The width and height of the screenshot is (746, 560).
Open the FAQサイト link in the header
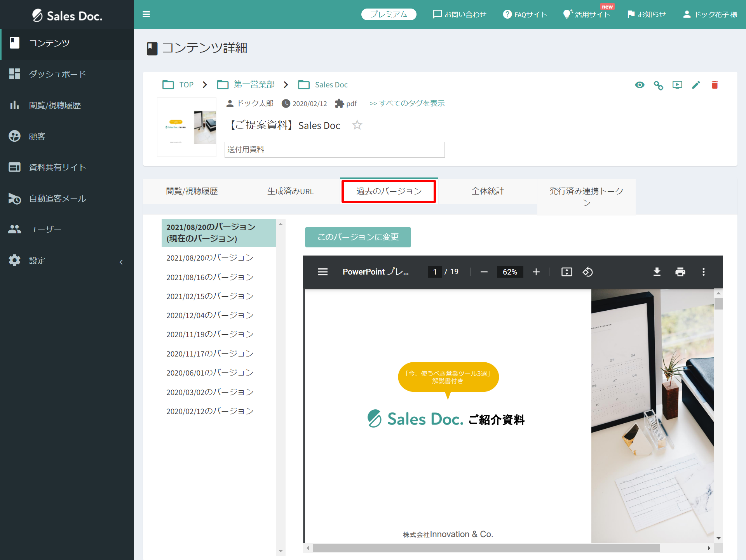pos(525,14)
